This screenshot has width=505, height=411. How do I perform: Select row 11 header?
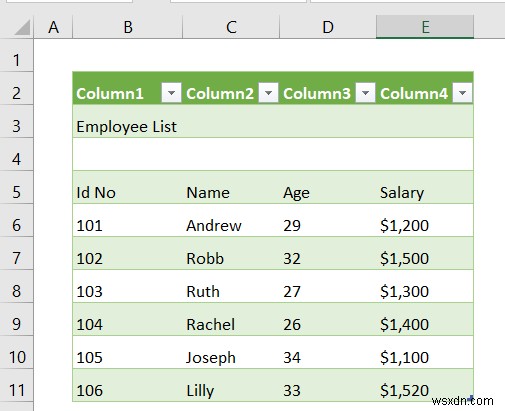tap(16, 385)
